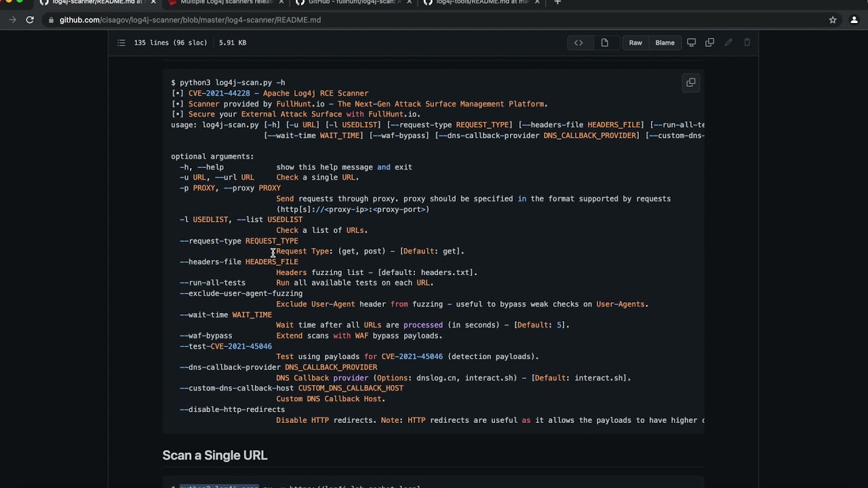Bookmark this page with star icon
Viewport: 868px width, 488px height.
[833, 20]
